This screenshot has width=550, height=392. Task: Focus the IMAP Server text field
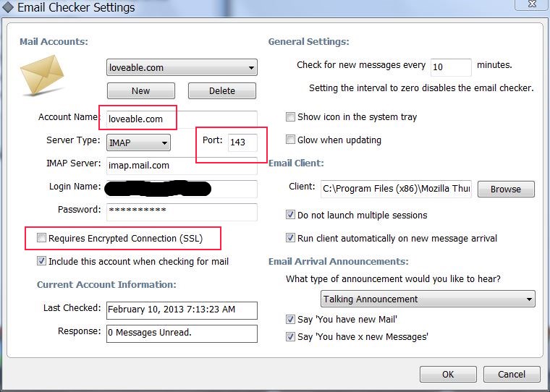click(x=181, y=165)
